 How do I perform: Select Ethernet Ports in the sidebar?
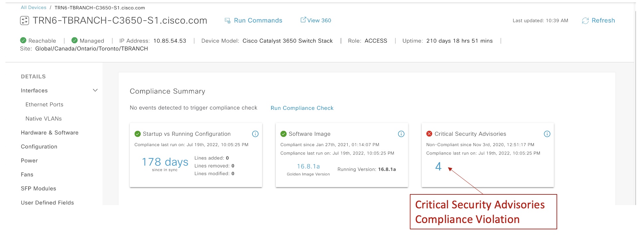click(x=44, y=105)
